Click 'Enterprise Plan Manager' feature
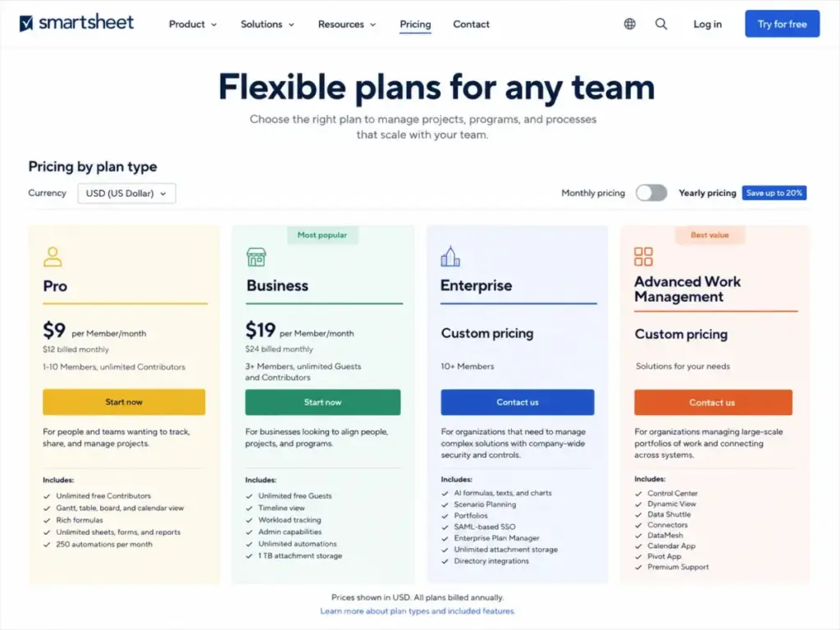840x630 pixels. [x=496, y=538]
